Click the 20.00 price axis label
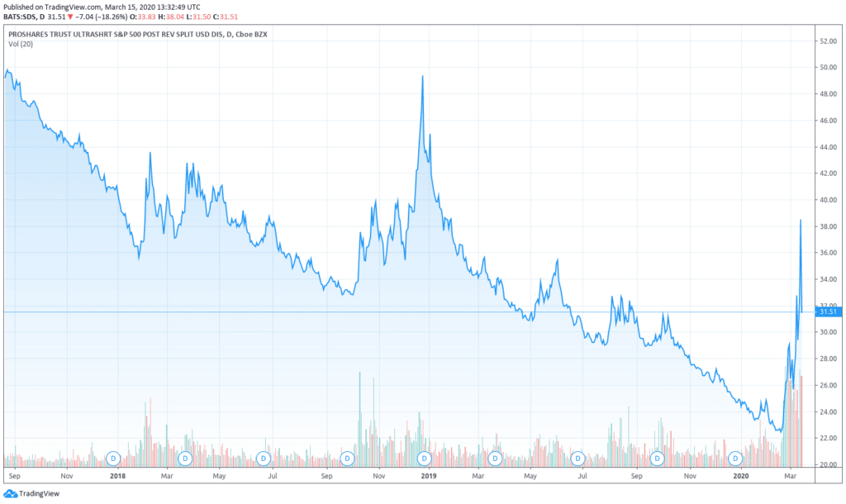846x504 pixels. coord(828,464)
